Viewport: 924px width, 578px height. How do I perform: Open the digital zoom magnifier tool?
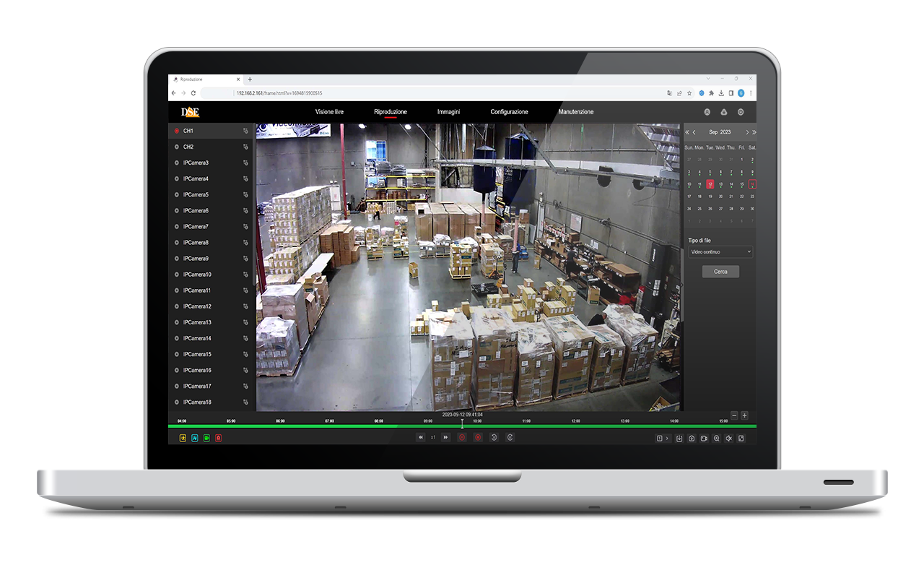716,437
